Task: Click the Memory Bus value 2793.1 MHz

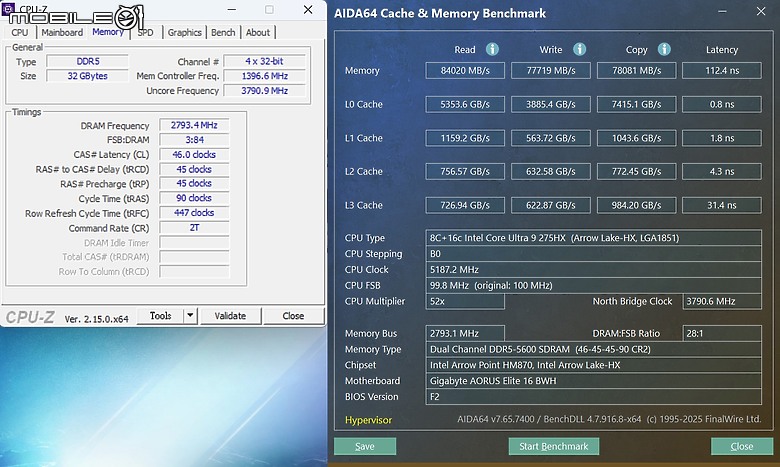Action: [465, 333]
